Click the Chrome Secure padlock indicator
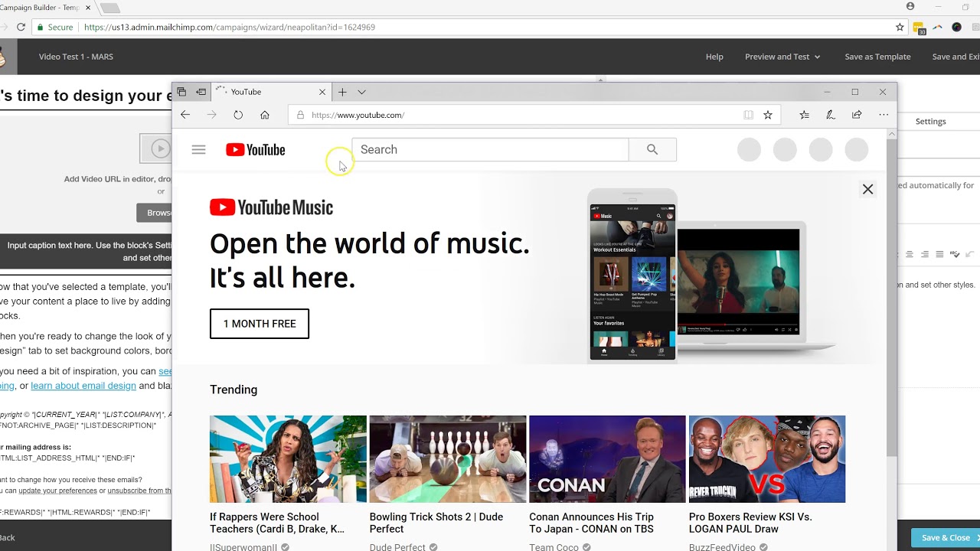Image resolution: width=980 pixels, height=551 pixels. tap(56, 27)
